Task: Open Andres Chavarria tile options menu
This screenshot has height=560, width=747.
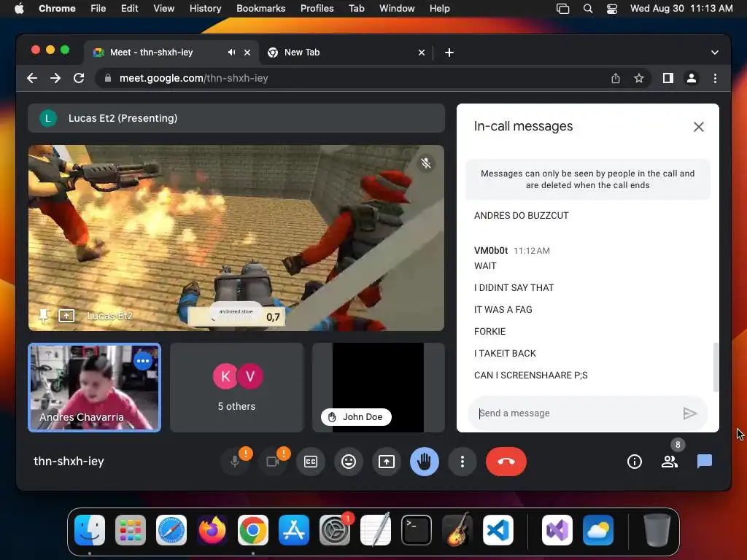Action: click(x=143, y=361)
